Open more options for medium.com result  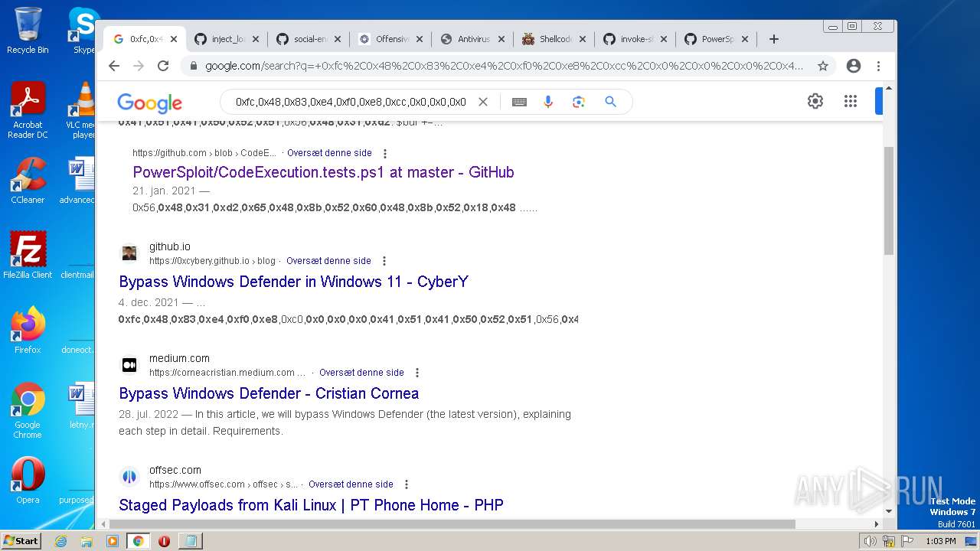(x=417, y=373)
